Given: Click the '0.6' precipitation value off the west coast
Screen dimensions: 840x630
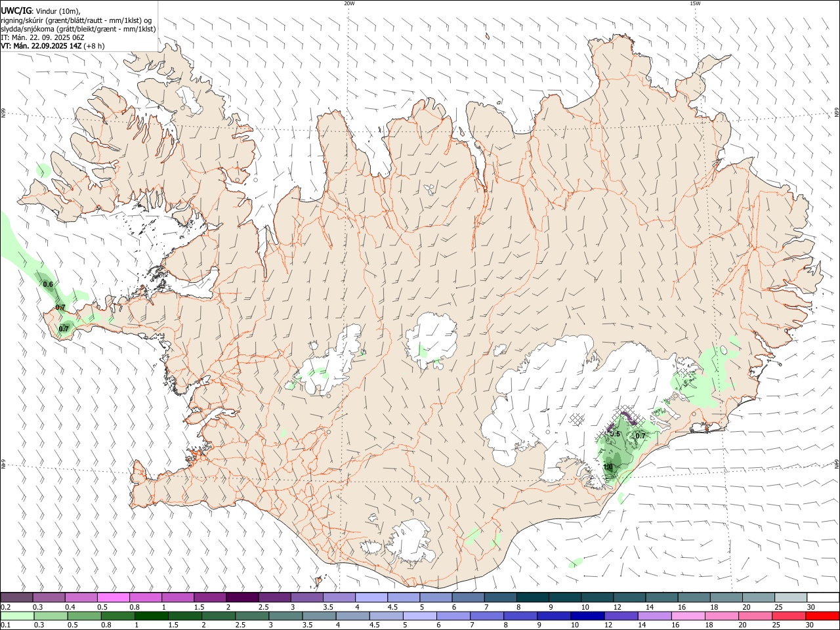Looking at the screenshot, I should click(x=48, y=284).
